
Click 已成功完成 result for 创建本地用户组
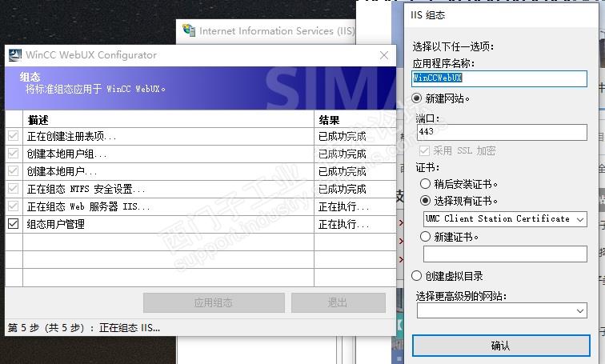coord(343,154)
